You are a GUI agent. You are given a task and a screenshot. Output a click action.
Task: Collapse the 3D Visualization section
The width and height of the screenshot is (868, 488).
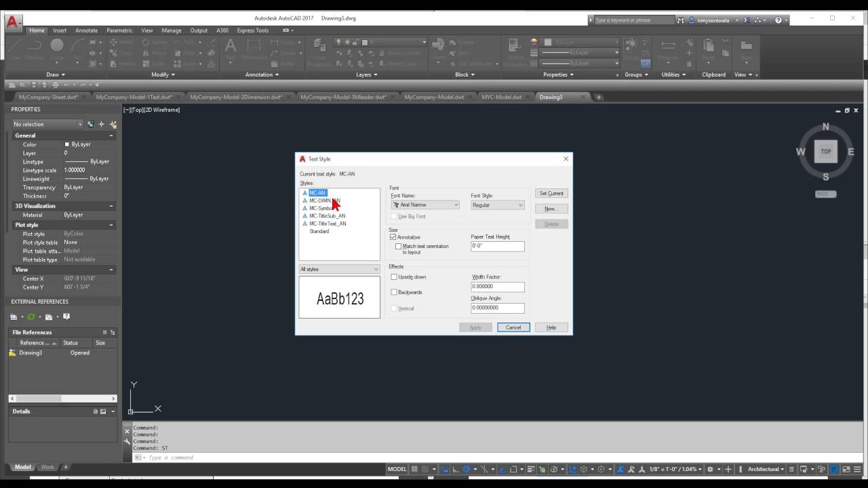[111, 206]
